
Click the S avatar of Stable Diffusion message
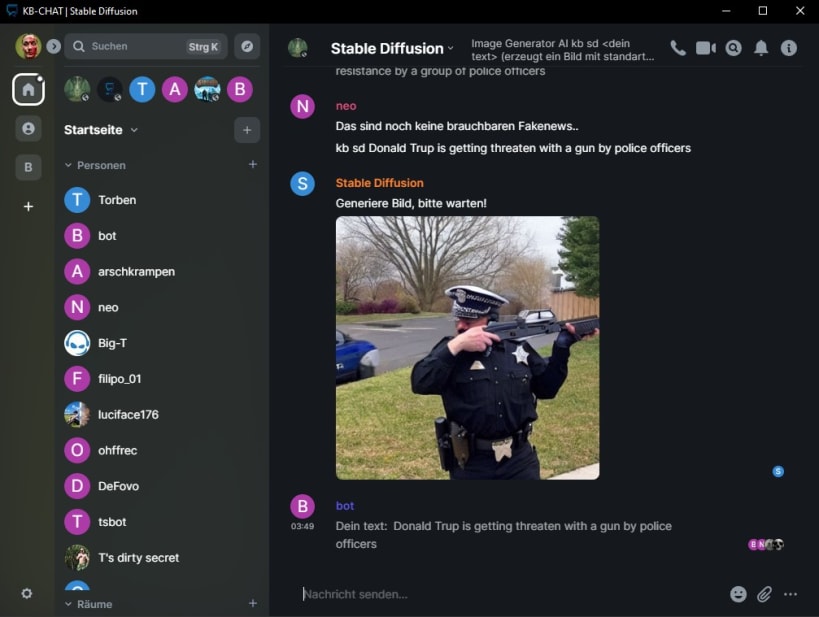302,184
